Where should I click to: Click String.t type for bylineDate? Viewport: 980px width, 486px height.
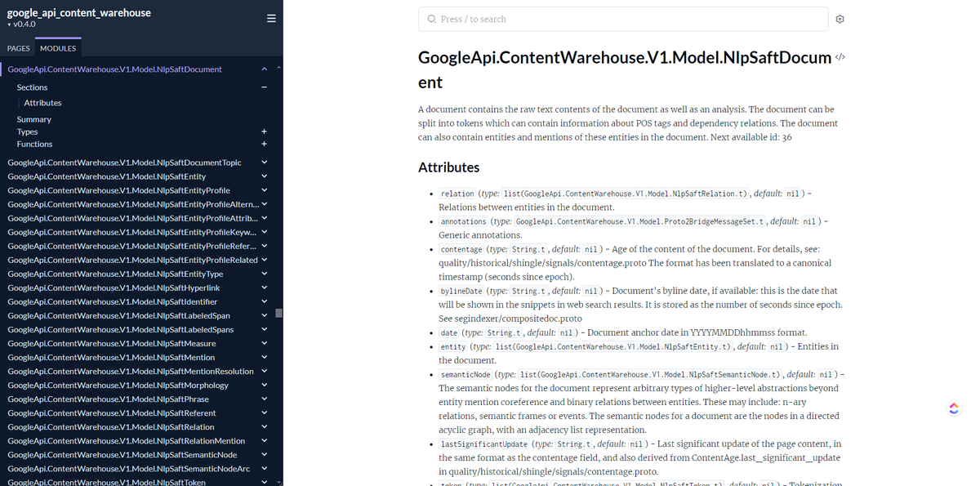click(529, 291)
